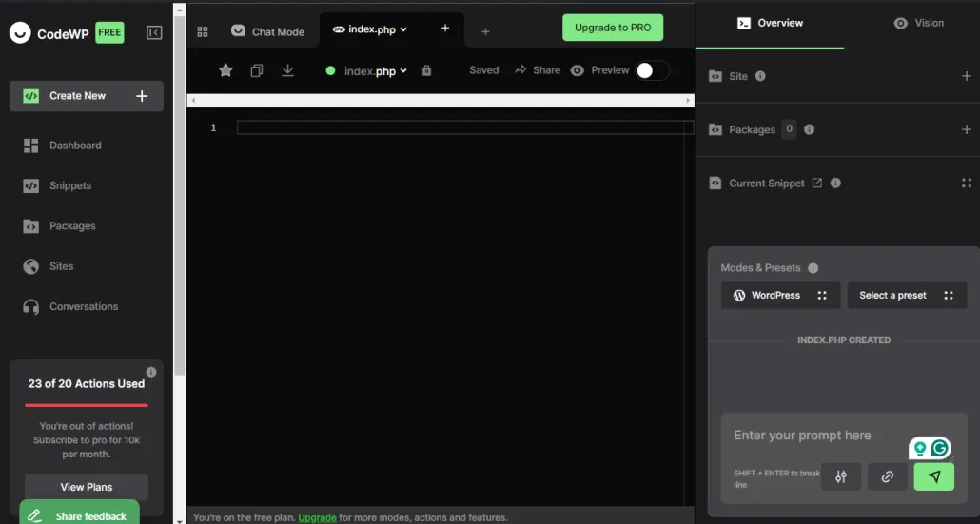Click info icon next to Packages

pyautogui.click(x=809, y=130)
